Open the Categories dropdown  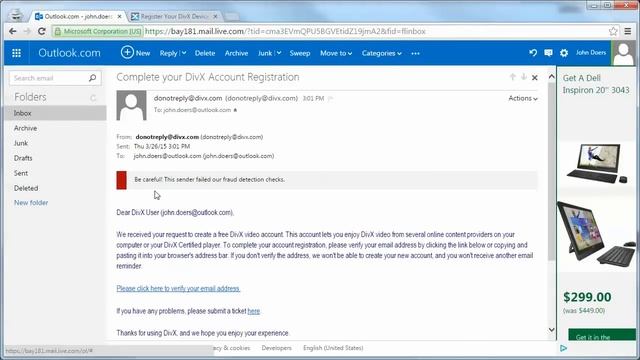click(381, 53)
